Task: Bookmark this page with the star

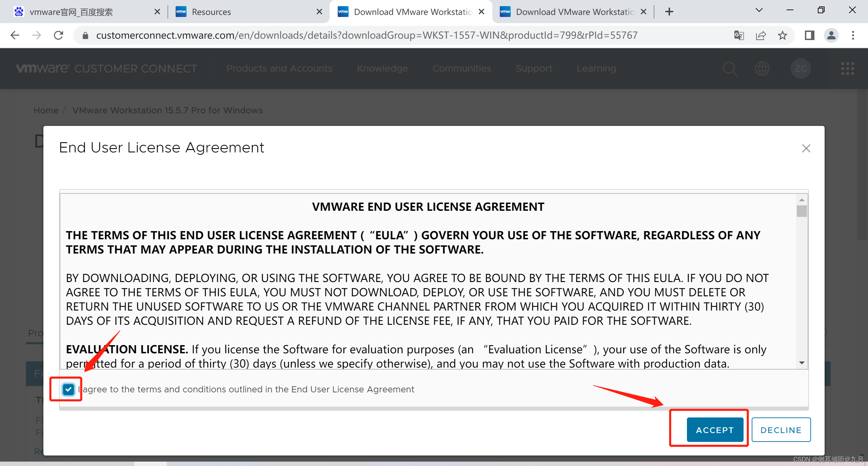Action: [x=783, y=35]
